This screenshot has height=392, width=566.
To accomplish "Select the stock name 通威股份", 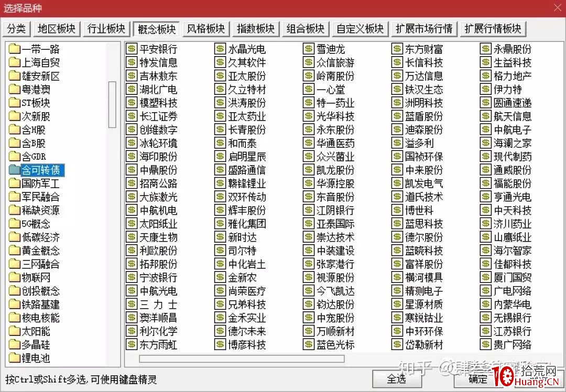I will [x=513, y=170].
